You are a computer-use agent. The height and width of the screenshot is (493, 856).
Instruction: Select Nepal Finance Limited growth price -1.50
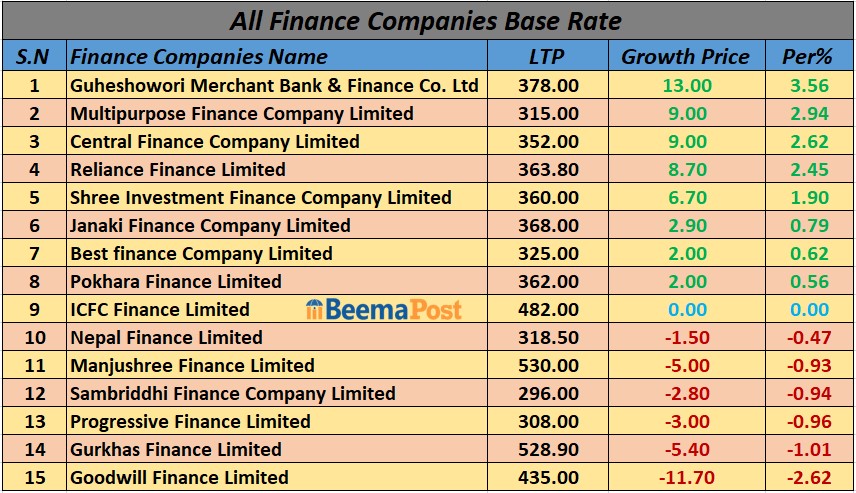pyautogui.click(x=685, y=337)
